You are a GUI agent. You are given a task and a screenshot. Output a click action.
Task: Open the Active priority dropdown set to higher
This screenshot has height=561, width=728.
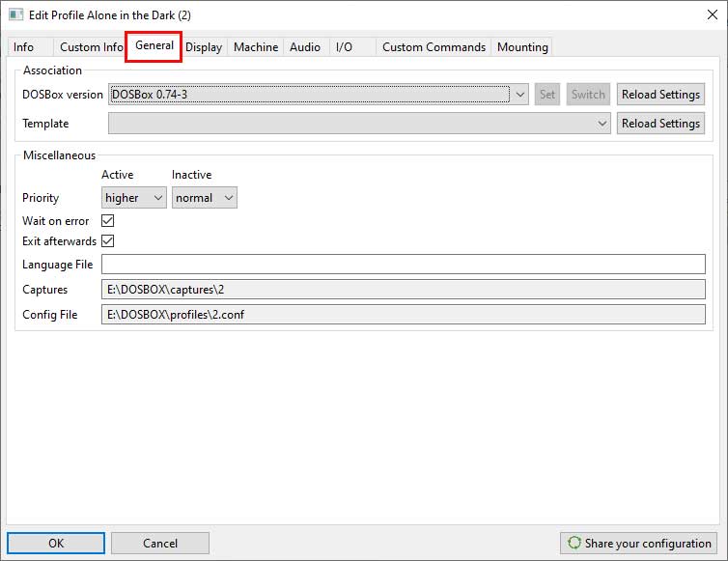coord(133,198)
